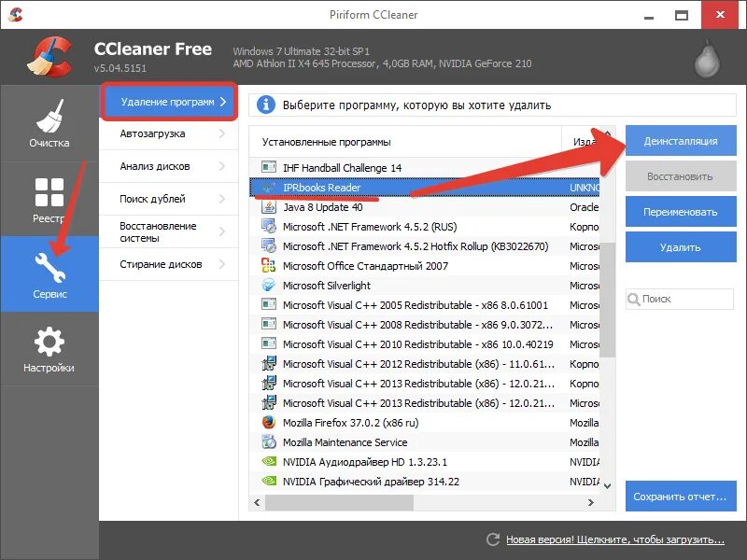Screen dimensions: 747x560
Task: Select the Стирание дисков tab
Action: click(169, 264)
